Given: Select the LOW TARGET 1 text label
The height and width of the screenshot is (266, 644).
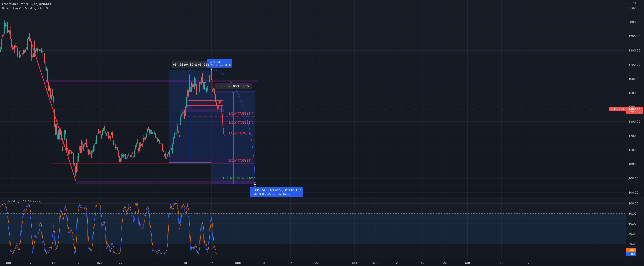Looking at the screenshot, I should 241,114.
